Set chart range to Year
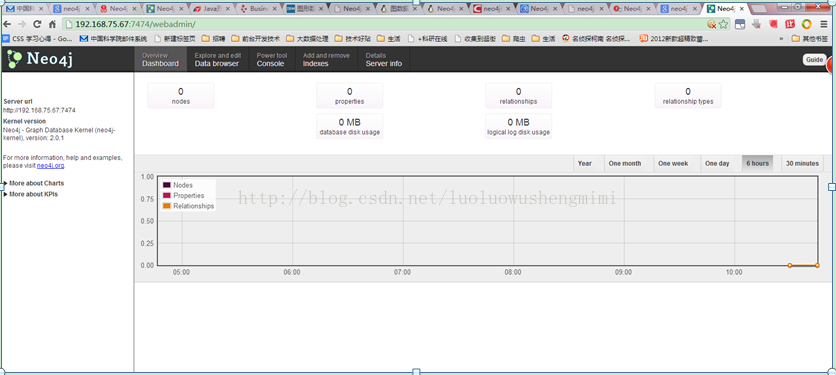Image resolution: width=836 pixels, height=375 pixels. [585, 164]
